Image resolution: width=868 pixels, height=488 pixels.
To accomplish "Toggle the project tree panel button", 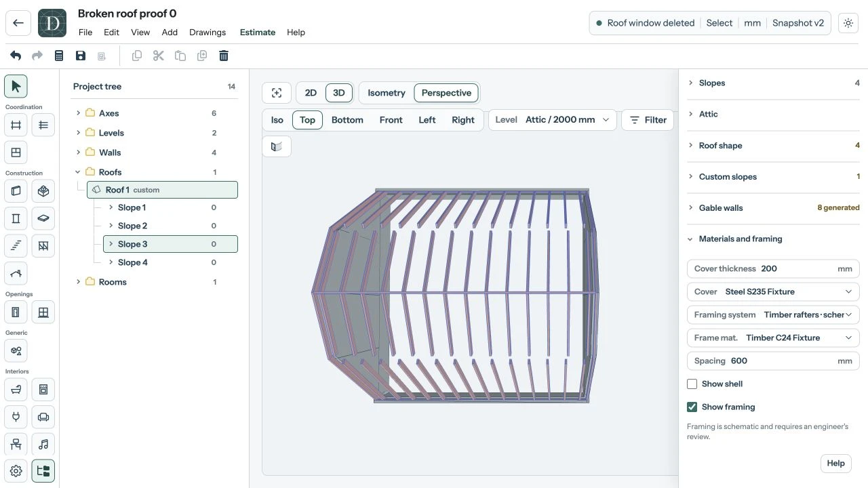I will [x=43, y=471].
